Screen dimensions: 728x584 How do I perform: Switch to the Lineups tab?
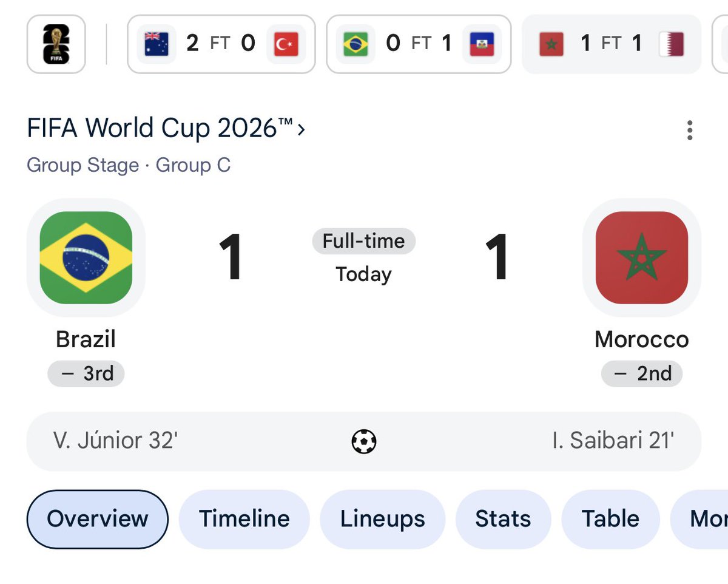pyautogui.click(x=383, y=519)
